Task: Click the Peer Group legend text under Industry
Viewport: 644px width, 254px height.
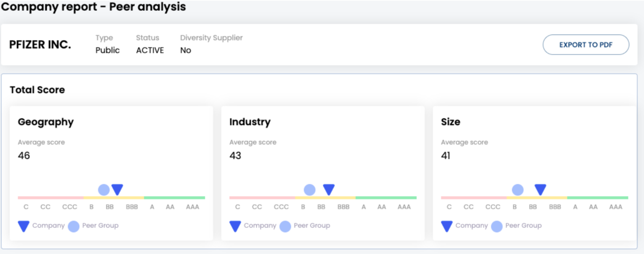Action: (312, 226)
